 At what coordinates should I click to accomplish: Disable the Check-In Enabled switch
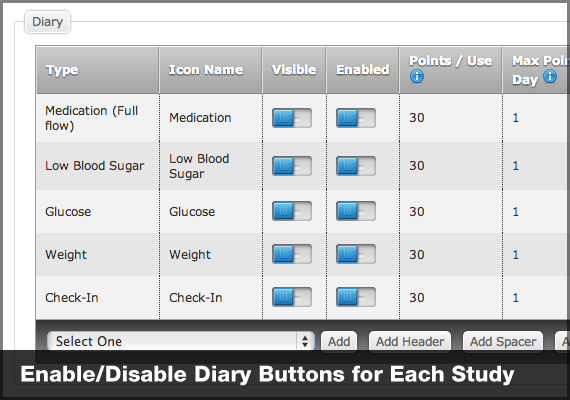tap(356, 297)
